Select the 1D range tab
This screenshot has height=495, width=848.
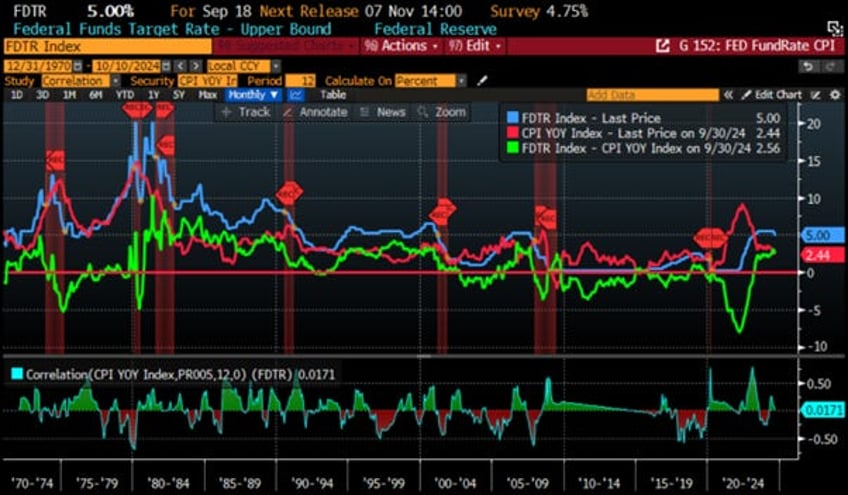click(17, 95)
